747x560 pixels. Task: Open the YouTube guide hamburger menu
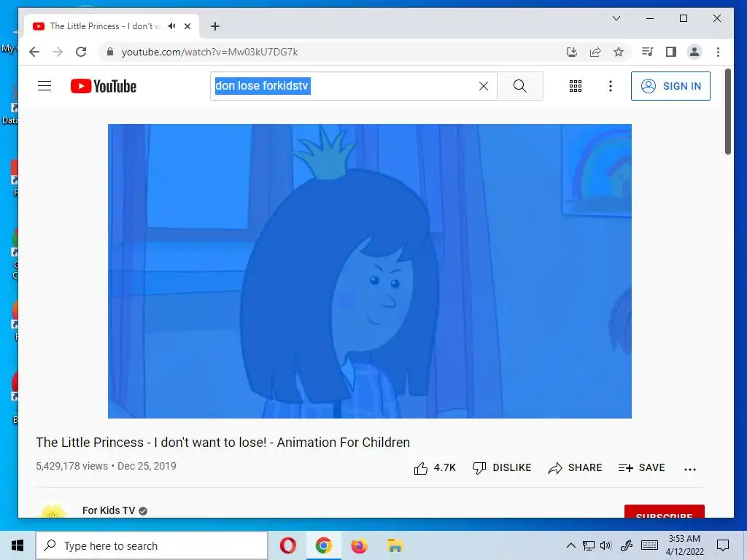pos(44,86)
